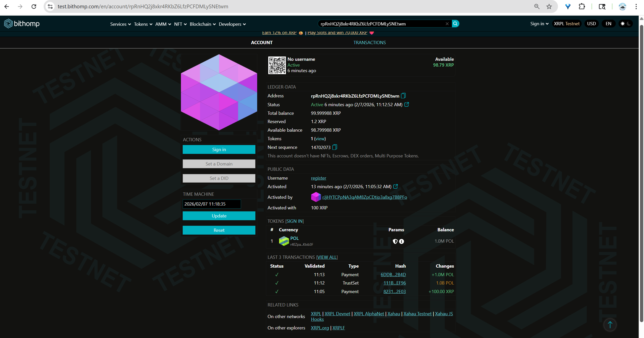The width and height of the screenshot is (644, 338).
Task: Click the POL token shield icon
Action: tap(395, 241)
